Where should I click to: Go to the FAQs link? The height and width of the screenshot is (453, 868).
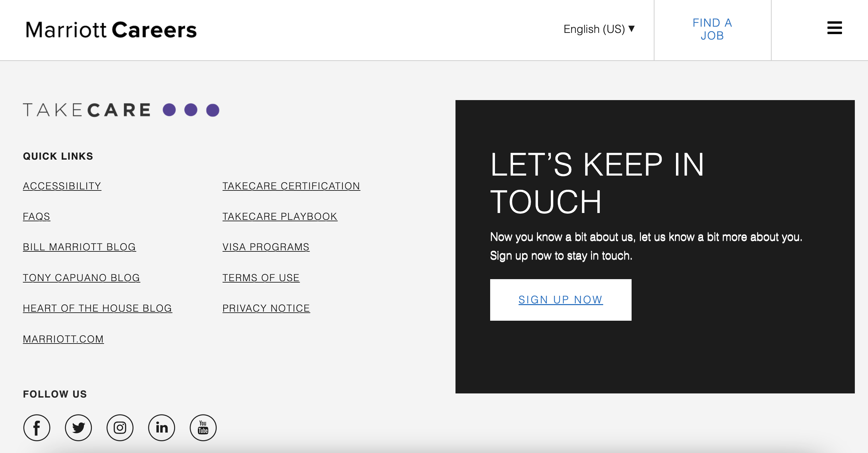(36, 216)
